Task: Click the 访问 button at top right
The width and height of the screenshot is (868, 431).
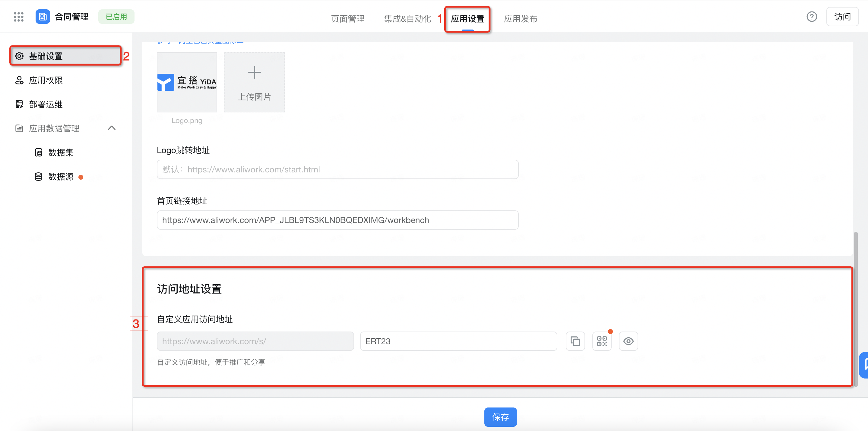Action: coord(842,17)
